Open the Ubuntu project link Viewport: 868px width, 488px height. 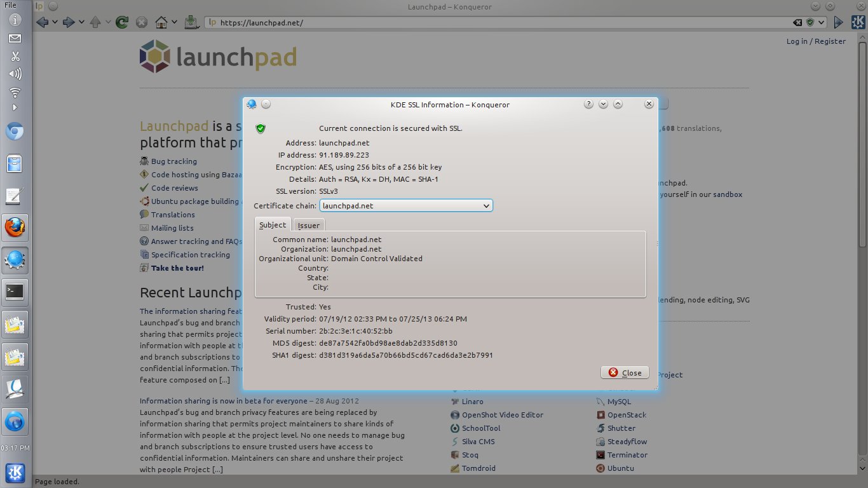[620, 468]
